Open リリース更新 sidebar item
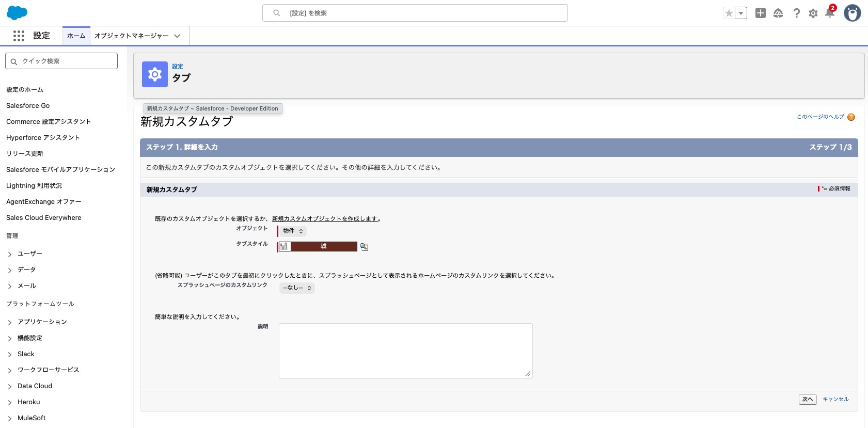Screen dimensions: 868x428 (x=25, y=153)
